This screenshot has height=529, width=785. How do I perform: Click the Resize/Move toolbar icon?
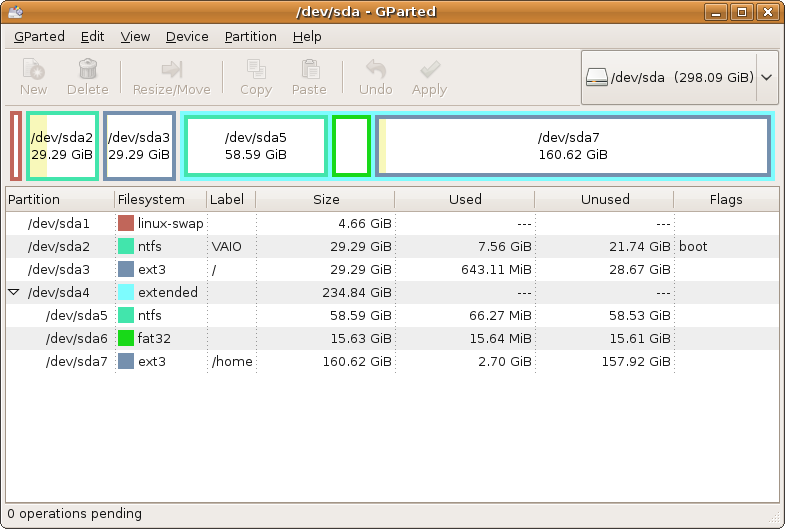pos(172,70)
